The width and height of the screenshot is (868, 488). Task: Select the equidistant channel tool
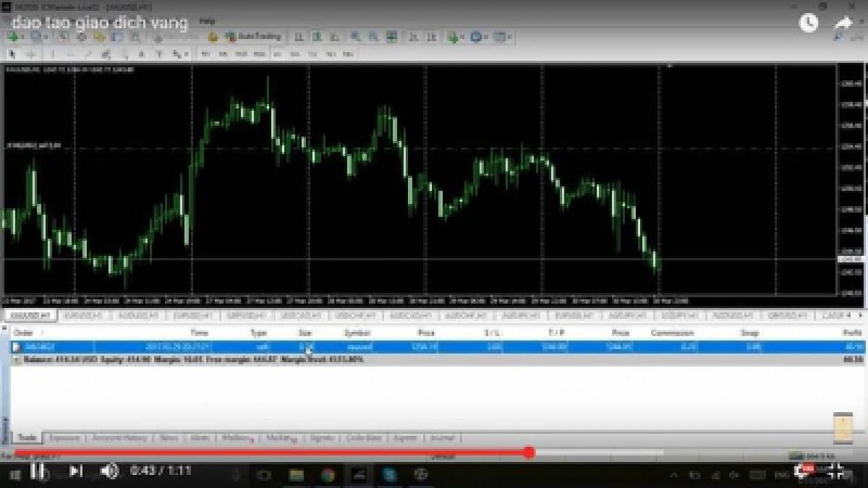pyautogui.click(x=106, y=54)
